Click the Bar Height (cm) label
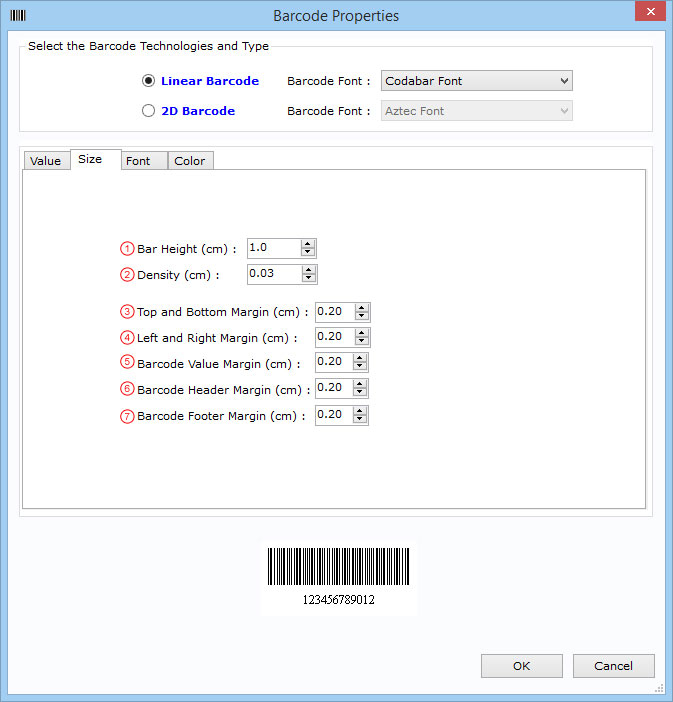 (186, 249)
